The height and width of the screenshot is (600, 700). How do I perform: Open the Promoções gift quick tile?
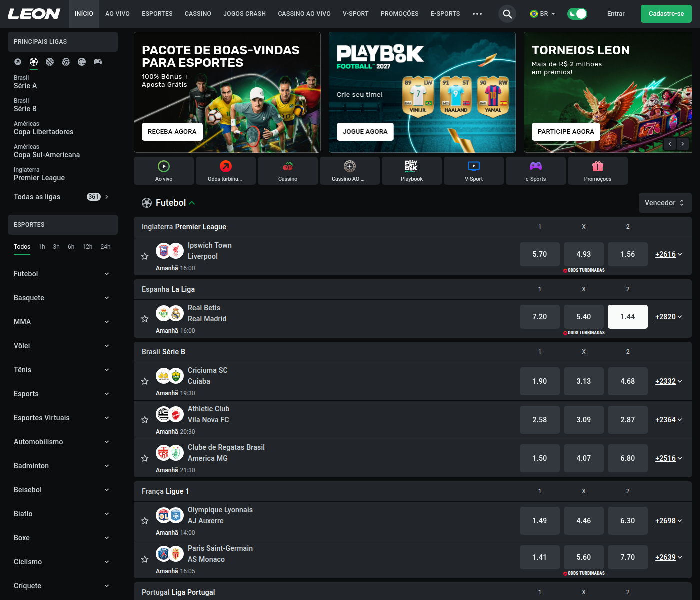coord(598,171)
